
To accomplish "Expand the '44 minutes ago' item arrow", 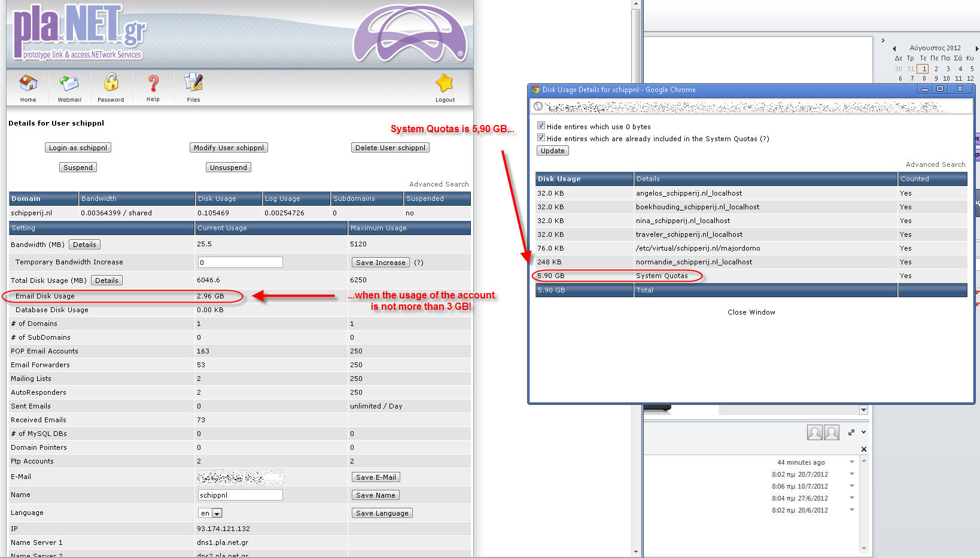I will point(852,462).
